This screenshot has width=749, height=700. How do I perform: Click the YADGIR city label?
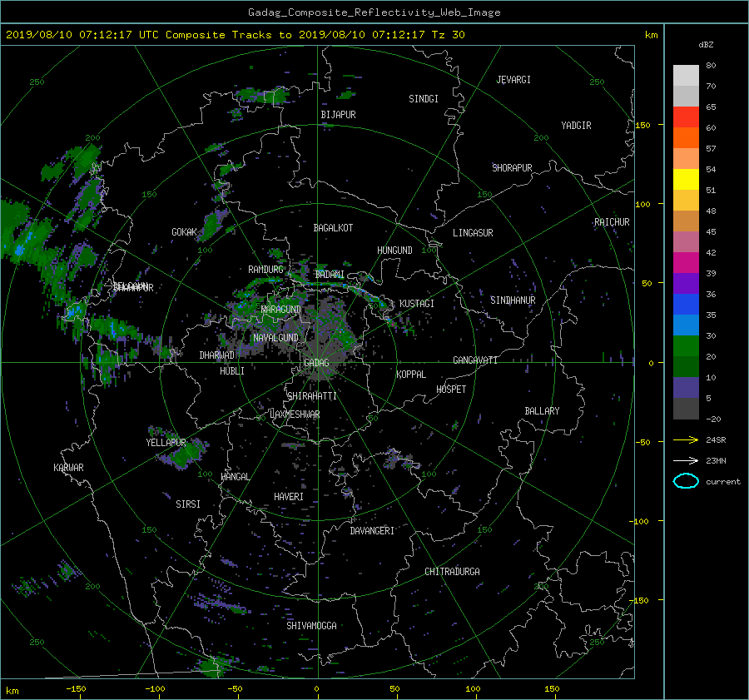coord(576,126)
